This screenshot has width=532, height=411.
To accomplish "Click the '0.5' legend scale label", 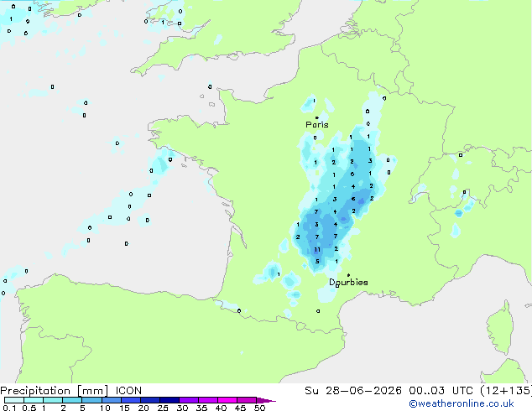I will (29, 408).
